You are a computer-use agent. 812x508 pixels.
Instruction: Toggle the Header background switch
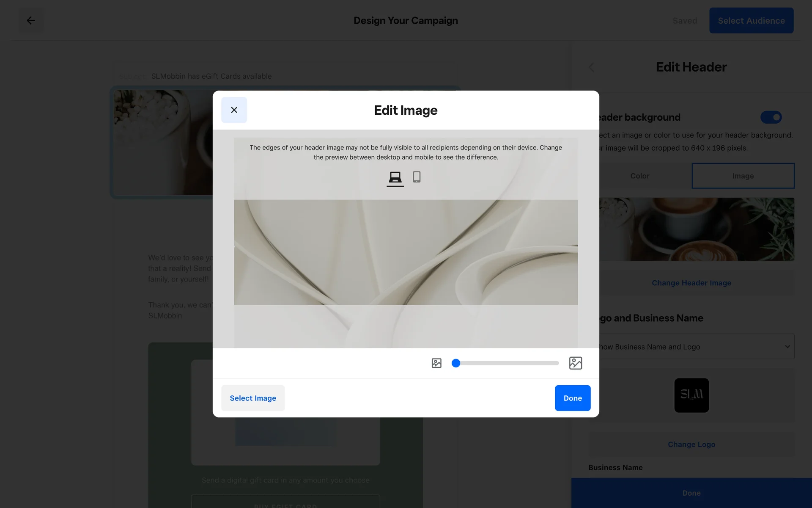tap(771, 117)
